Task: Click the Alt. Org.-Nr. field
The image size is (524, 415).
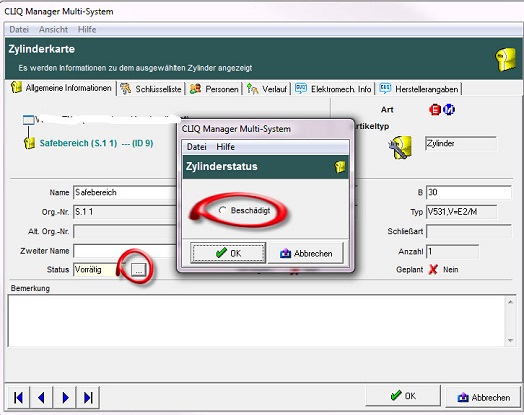Action: click(125, 231)
